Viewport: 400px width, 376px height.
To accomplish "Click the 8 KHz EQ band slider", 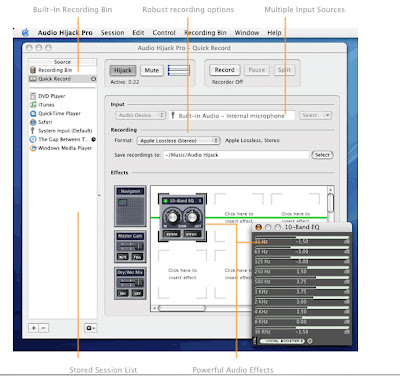I will [x=302, y=317].
